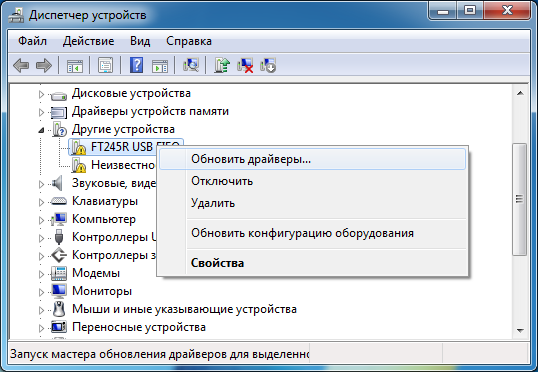Expand the Мониторы node
Viewport: 538px width, 372px height.
point(41,292)
